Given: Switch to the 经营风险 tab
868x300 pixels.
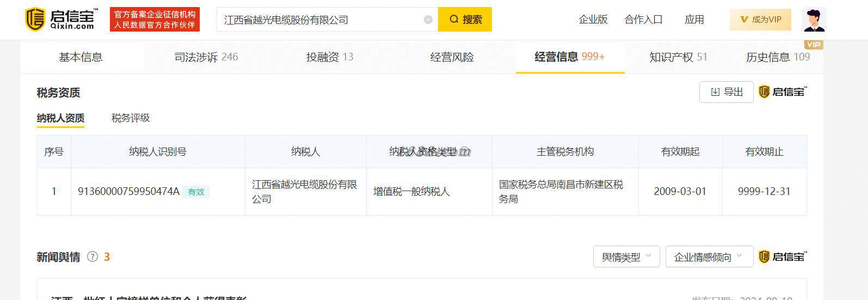Looking at the screenshot, I should click(452, 57).
